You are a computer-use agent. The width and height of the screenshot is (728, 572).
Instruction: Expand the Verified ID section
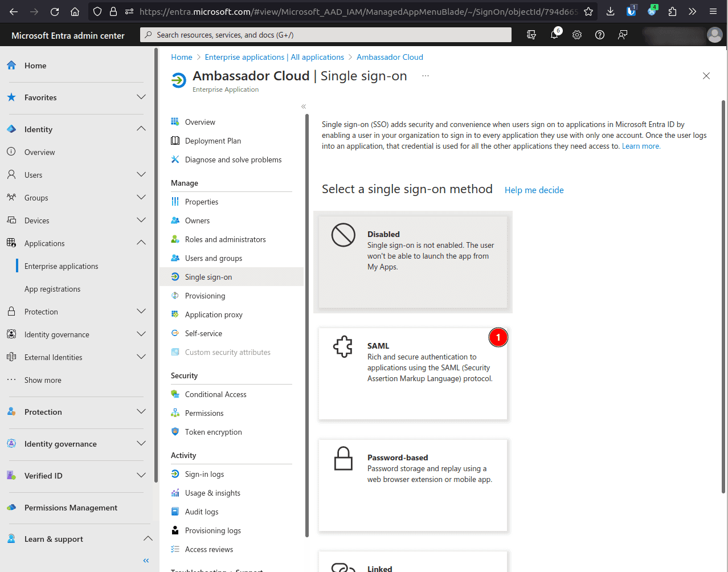[x=141, y=476]
